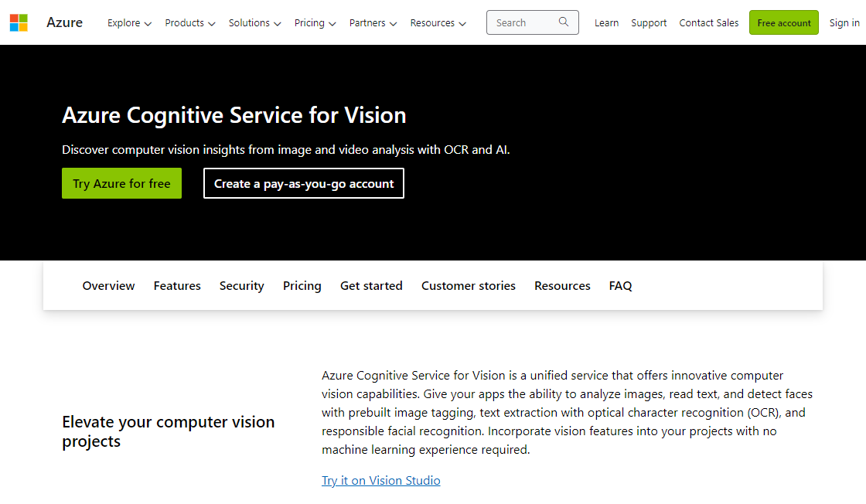The image size is (866, 504).
Task: Click into the Search input field
Action: pyautogui.click(x=522, y=22)
